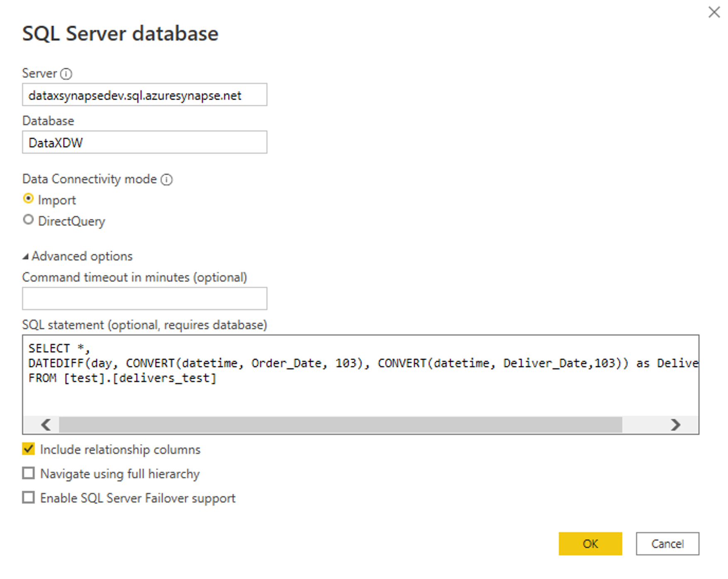Click the SQL box left scroll arrow
This screenshot has height=579, width=728.
click(x=46, y=424)
